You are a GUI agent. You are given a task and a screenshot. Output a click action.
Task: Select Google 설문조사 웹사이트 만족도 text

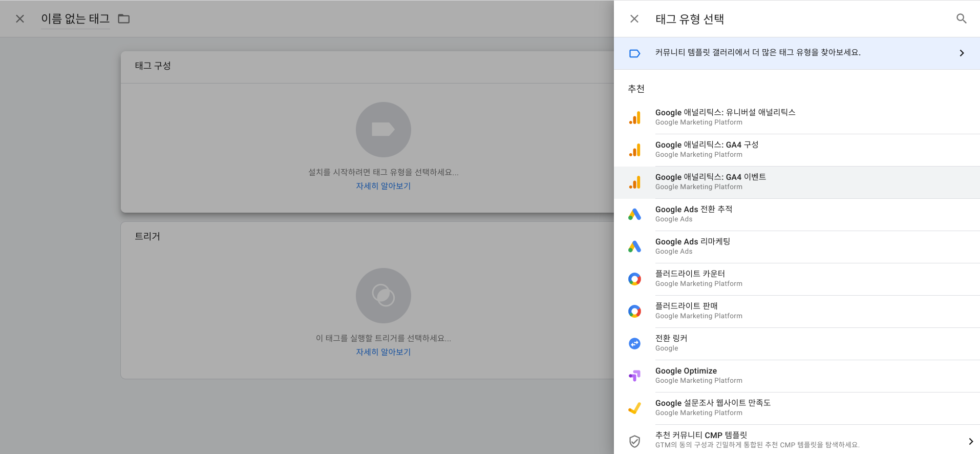tap(713, 403)
